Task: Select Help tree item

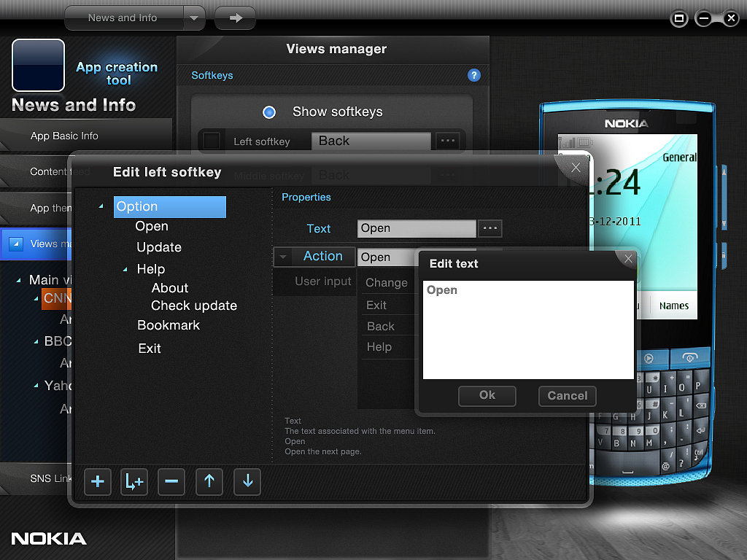Action: 150,269
